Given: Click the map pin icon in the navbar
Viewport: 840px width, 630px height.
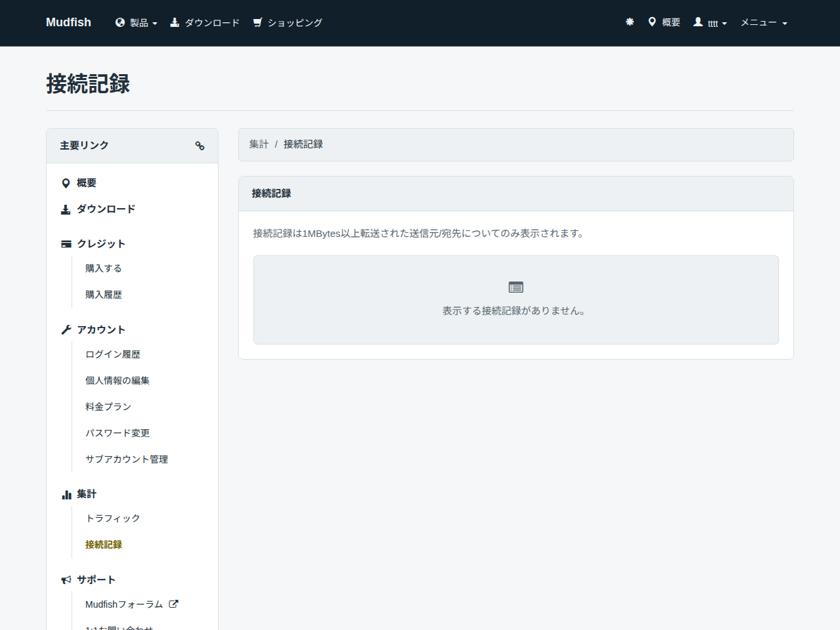Looking at the screenshot, I should click(652, 22).
